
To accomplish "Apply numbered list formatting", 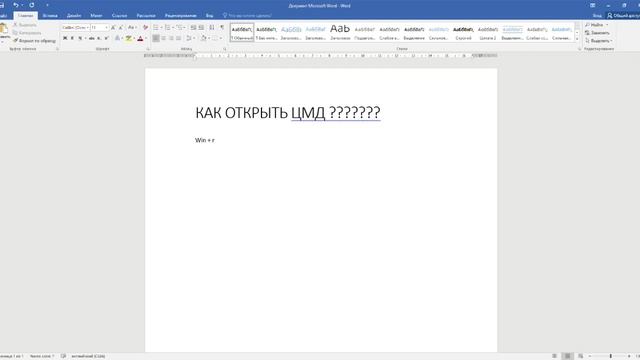I will [x=167, y=27].
